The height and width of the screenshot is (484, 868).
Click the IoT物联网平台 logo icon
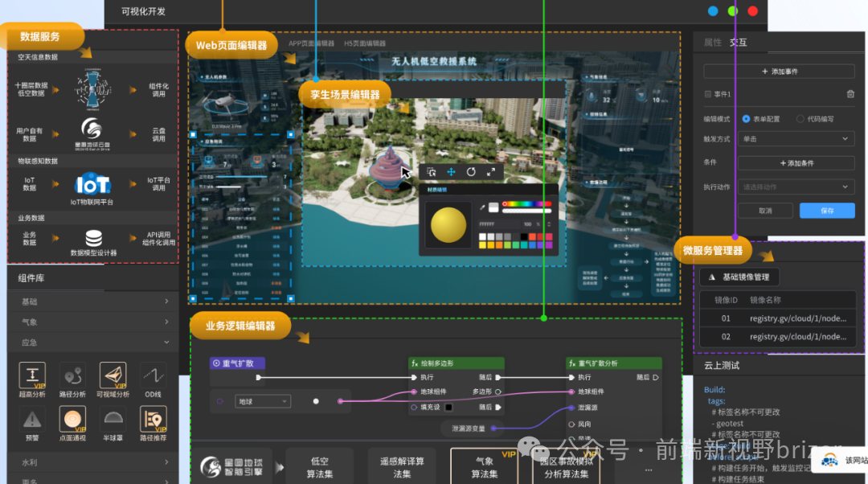pyautogui.click(x=92, y=184)
